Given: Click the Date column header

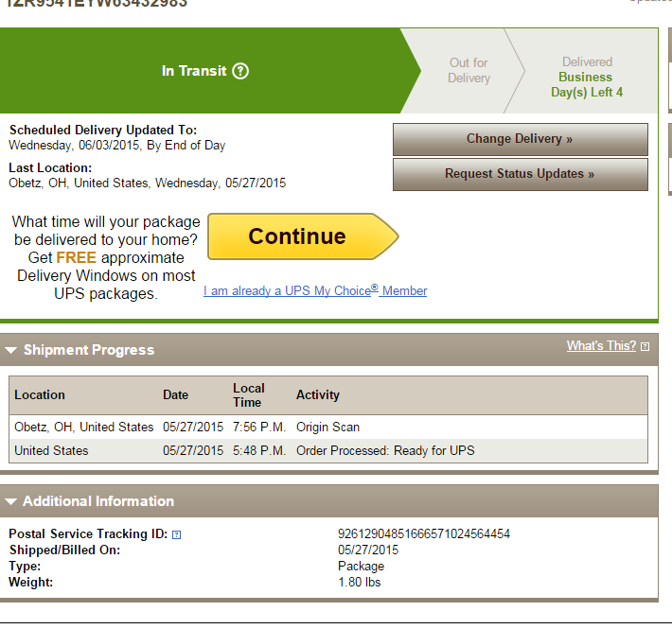Looking at the screenshot, I should click(175, 394).
